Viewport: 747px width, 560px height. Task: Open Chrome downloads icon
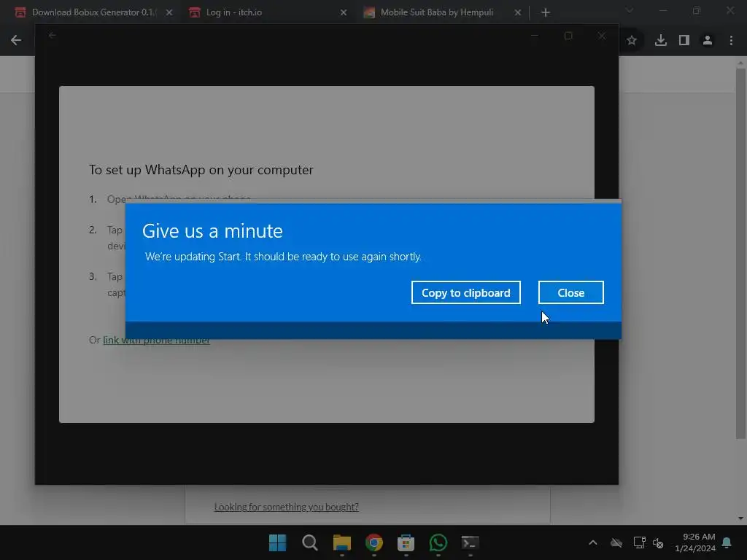pos(660,41)
